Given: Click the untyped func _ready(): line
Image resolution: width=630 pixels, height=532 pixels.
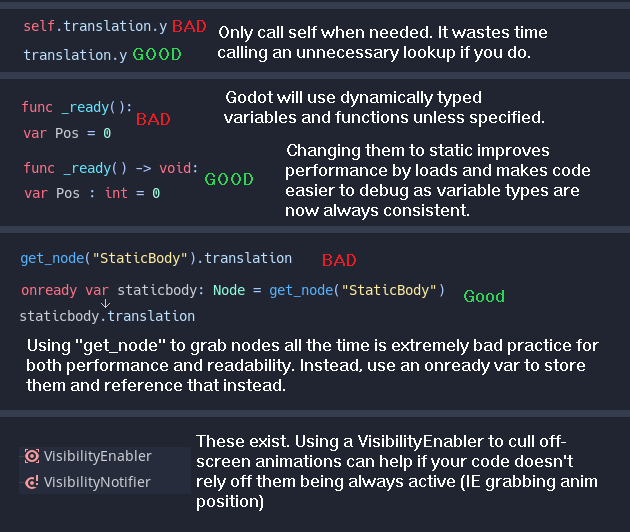Looking at the screenshot, I should [77, 106].
